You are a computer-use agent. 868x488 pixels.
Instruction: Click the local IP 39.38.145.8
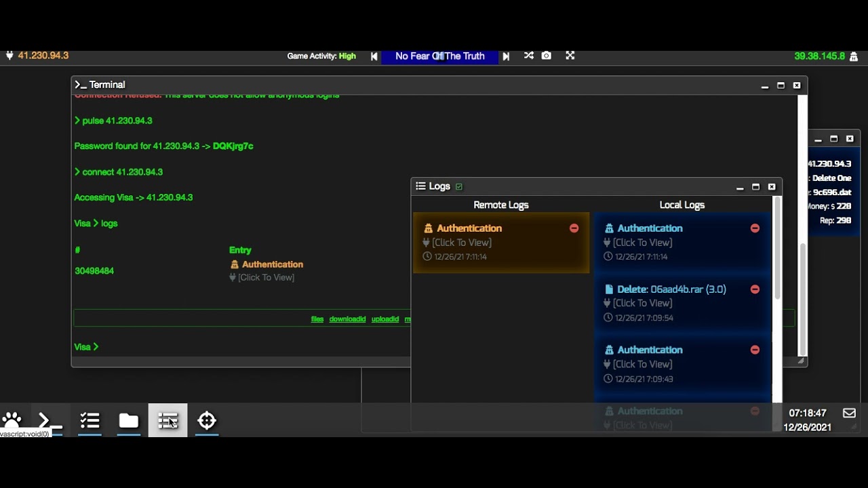tap(820, 56)
